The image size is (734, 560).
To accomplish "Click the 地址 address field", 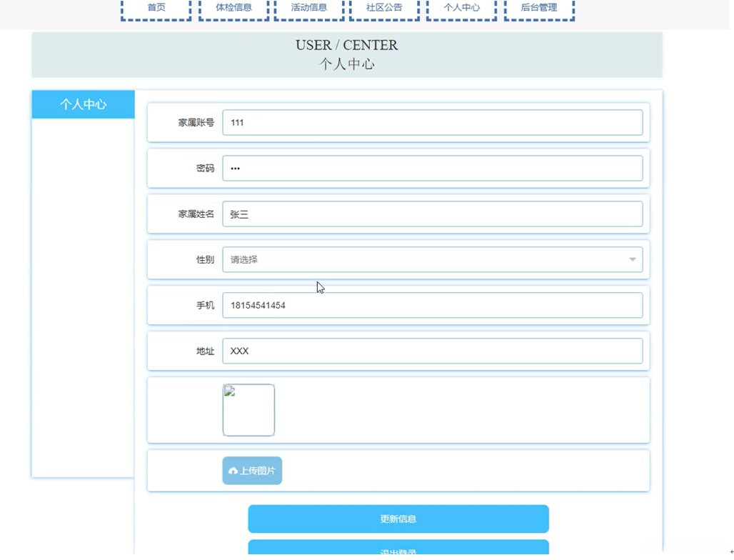I will pos(433,351).
